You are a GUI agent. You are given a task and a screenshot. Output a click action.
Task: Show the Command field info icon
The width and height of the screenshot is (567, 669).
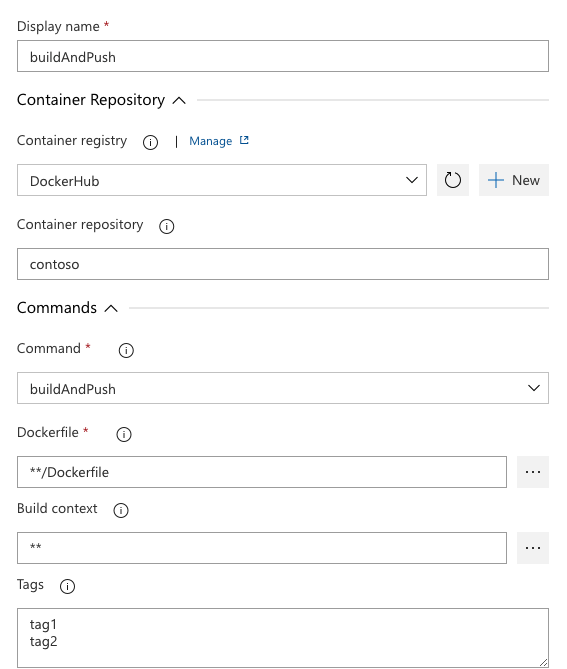tap(126, 350)
